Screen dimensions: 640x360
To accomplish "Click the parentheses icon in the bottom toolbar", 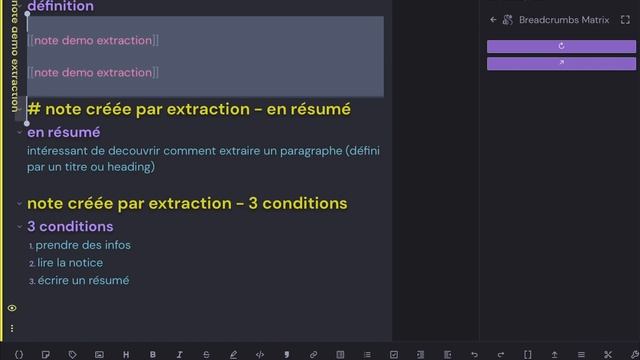I will click(x=19, y=355).
